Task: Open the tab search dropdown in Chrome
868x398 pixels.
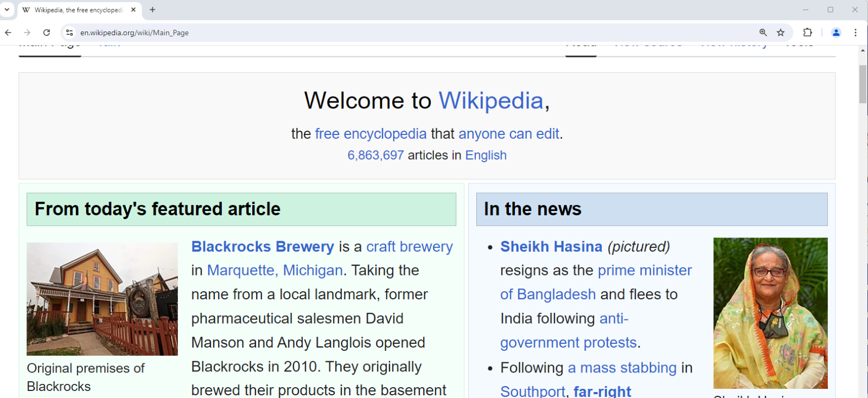Action: [x=7, y=10]
